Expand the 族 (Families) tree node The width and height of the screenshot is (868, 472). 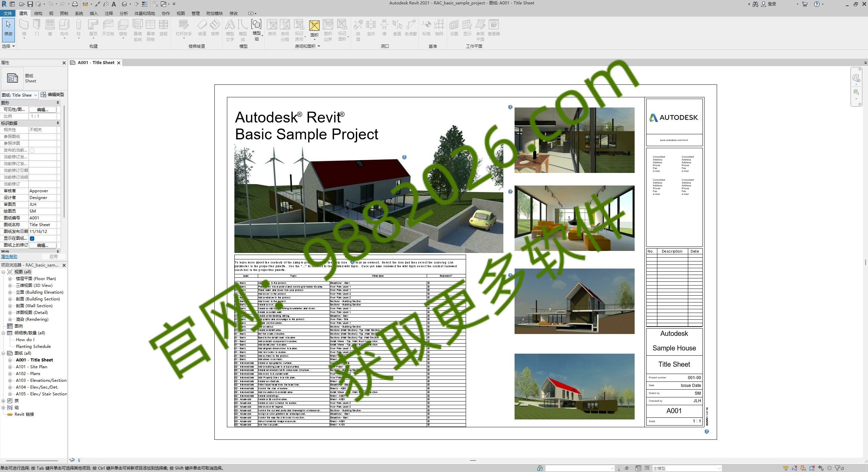click(3, 401)
